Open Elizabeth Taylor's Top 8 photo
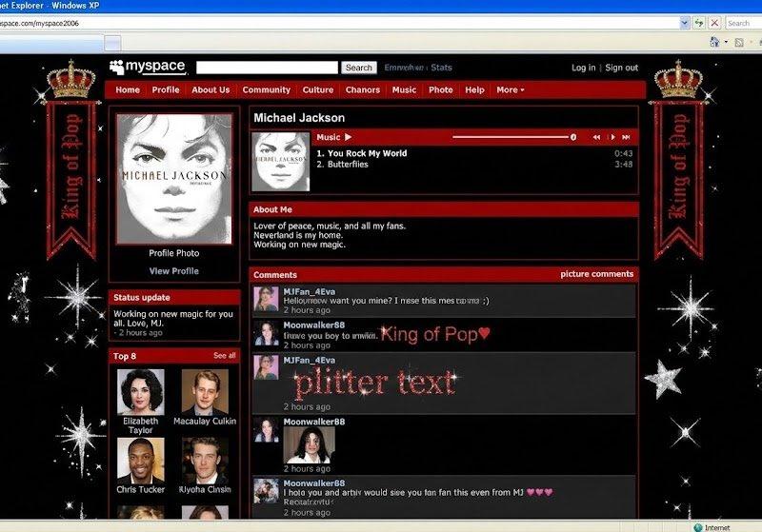Image resolution: width=762 pixels, height=532 pixels. (x=141, y=392)
